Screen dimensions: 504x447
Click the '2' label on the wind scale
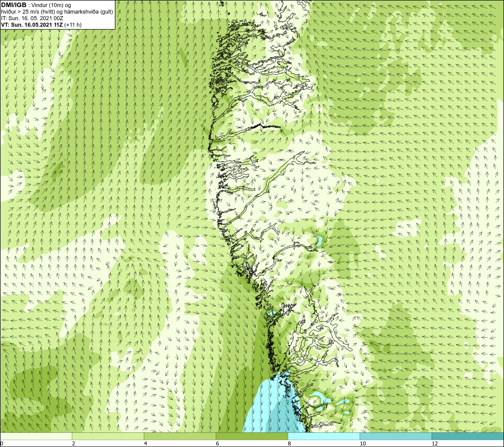[74, 443]
